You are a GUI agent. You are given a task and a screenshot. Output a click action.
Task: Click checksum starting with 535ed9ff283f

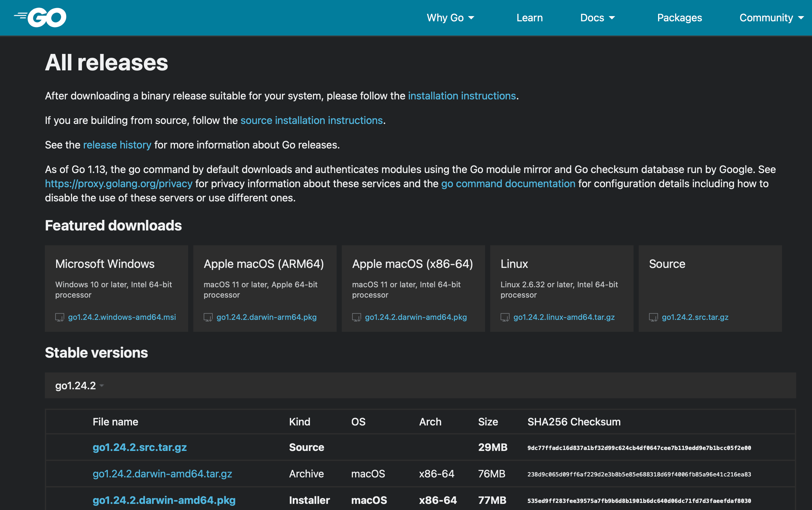pos(639,501)
